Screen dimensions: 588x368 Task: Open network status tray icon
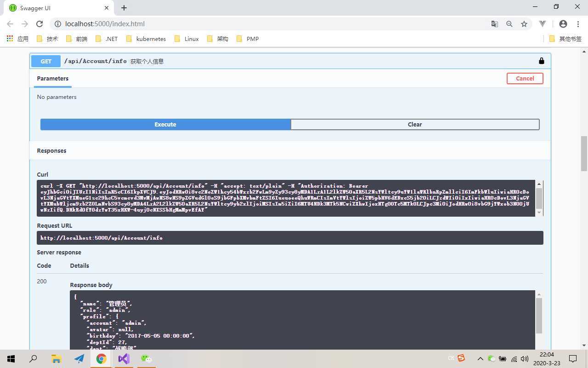pyautogui.click(x=514, y=359)
